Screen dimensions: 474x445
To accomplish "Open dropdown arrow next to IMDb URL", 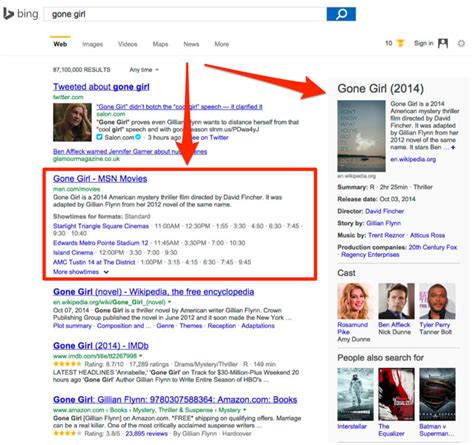I will (141, 356).
